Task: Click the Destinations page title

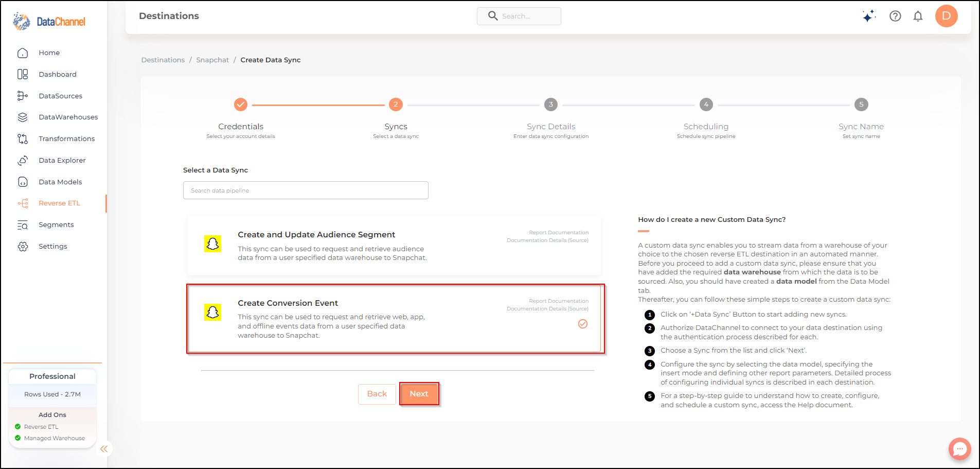Action: (x=169, y=16)
